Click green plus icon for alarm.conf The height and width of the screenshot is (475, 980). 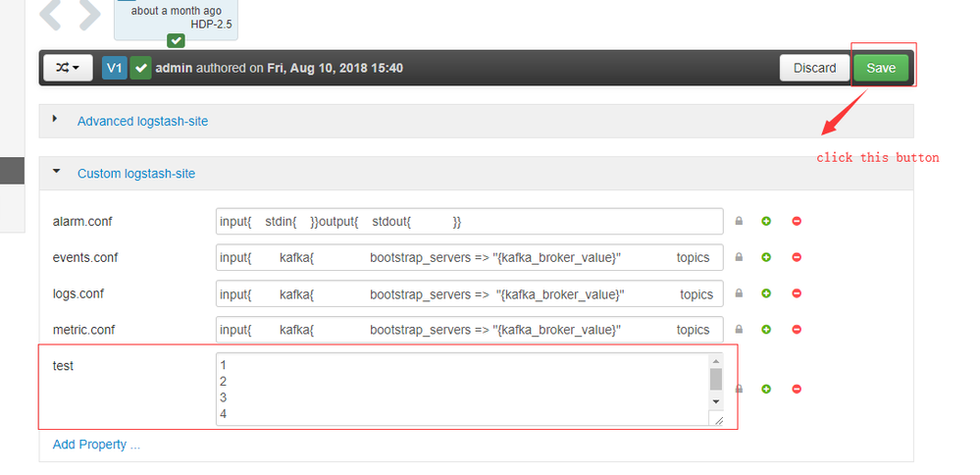point(766,221)
